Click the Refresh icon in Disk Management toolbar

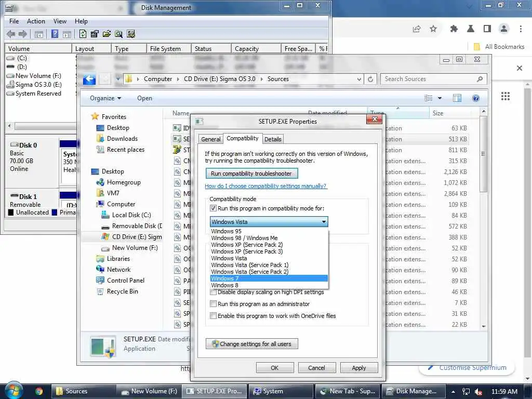point(83,34)
